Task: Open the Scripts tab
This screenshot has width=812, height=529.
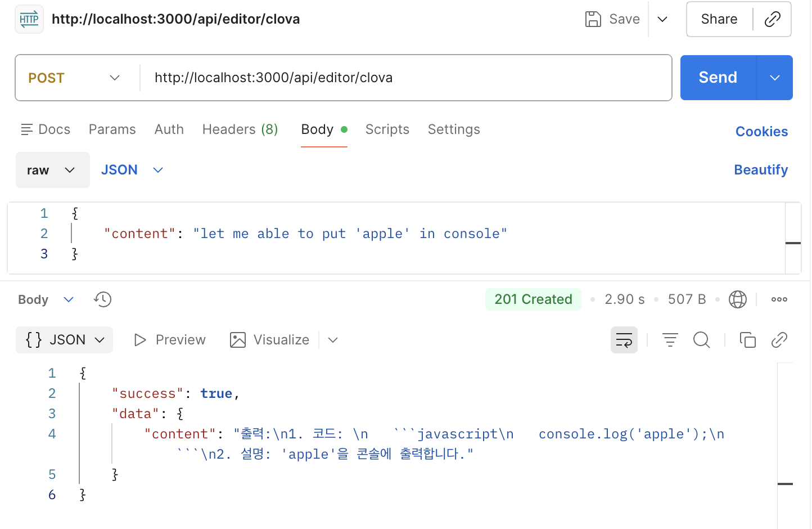Action: pos(387,129)
